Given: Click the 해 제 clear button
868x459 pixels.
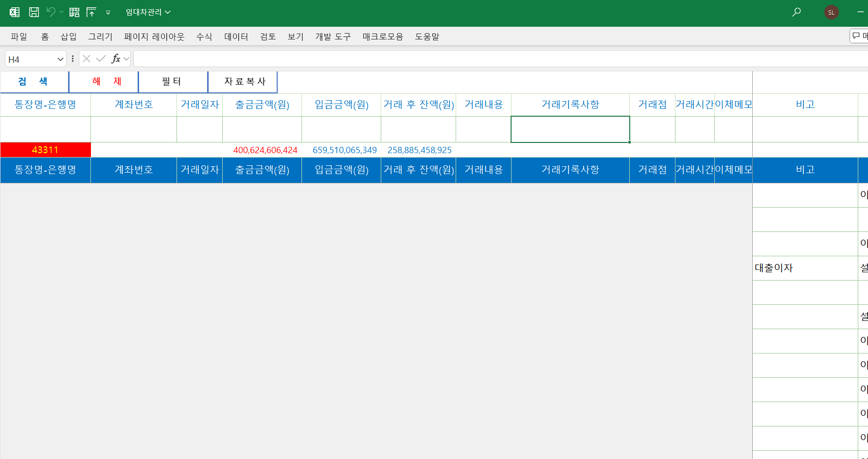Looking at the screenshot, I should 104,82.
